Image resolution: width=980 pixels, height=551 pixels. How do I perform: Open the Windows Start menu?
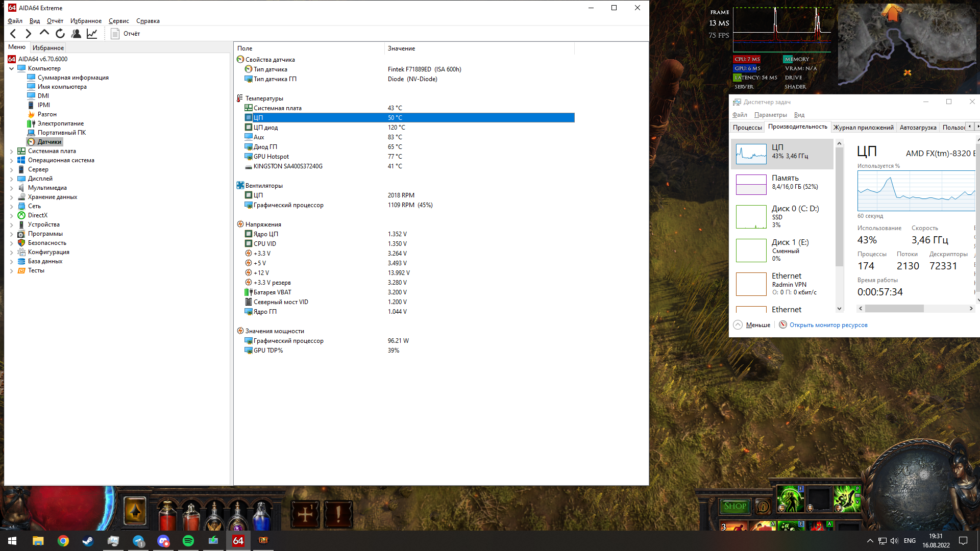12,541
